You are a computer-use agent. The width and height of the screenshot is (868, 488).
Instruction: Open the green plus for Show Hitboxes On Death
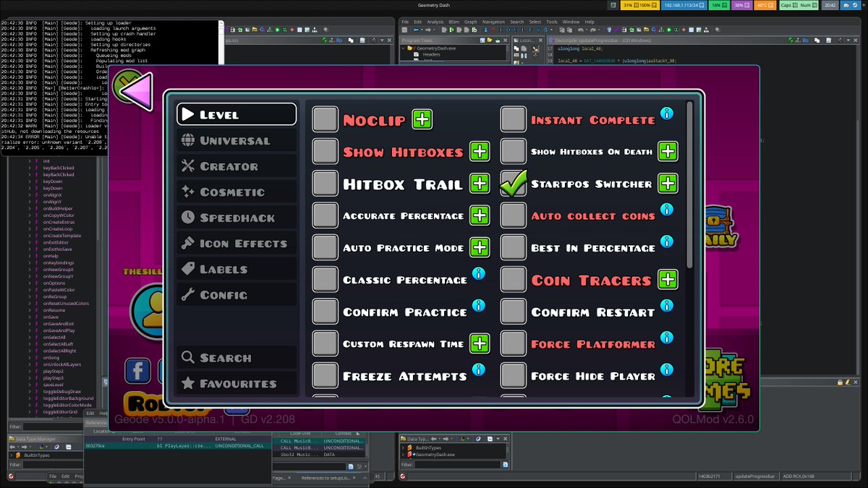tap(668, 151)
